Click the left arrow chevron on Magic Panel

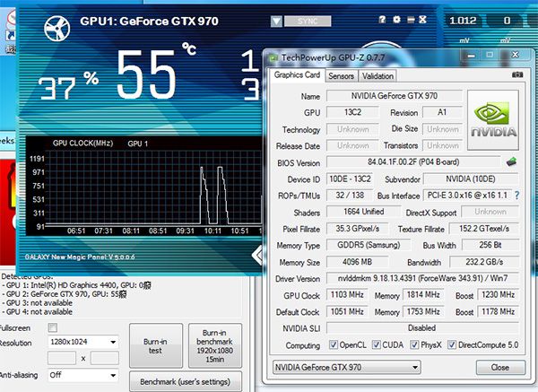coord(257,255)
